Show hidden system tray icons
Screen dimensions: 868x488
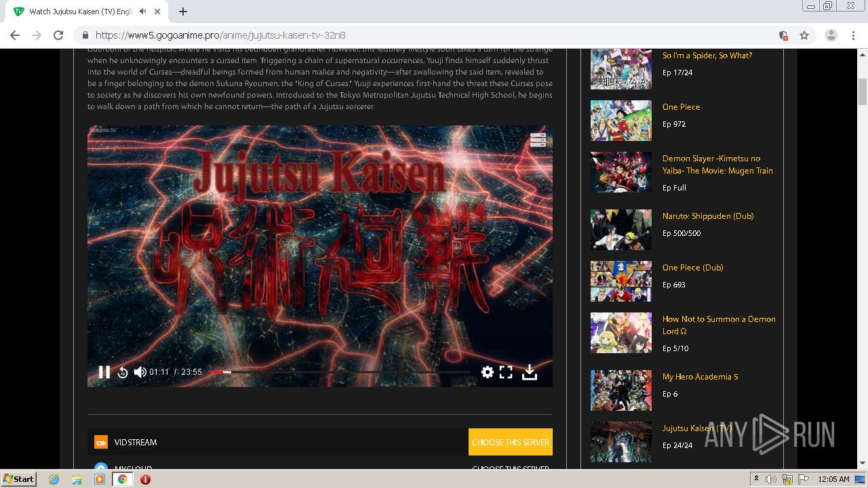[756, 479]
